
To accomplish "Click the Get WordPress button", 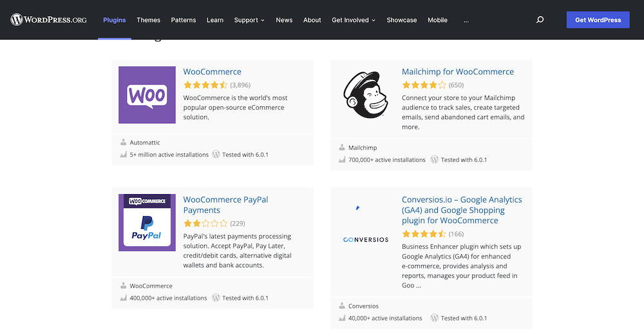I will [x=598, y=20].
